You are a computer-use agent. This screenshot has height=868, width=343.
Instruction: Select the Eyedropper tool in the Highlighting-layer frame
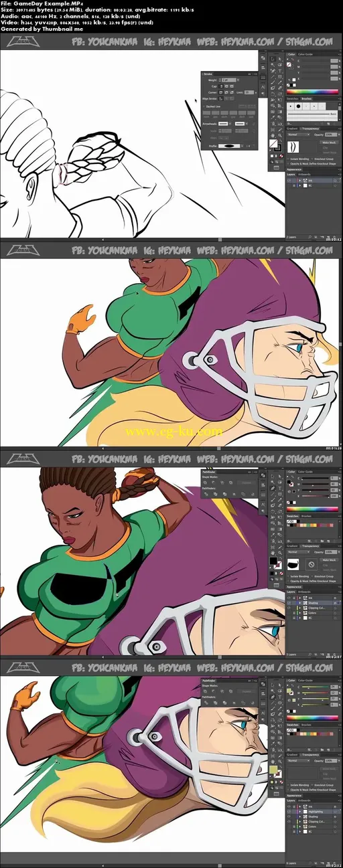[x=273, y=744]
